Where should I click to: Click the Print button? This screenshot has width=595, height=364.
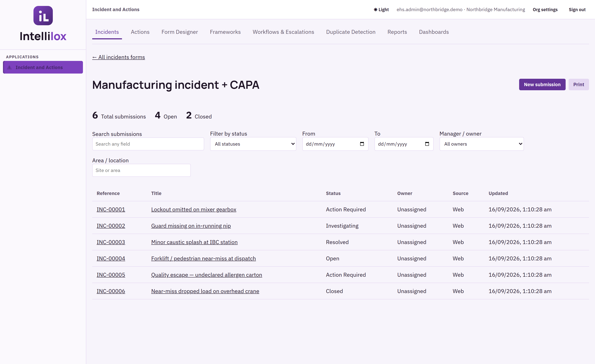pos(579,85)
